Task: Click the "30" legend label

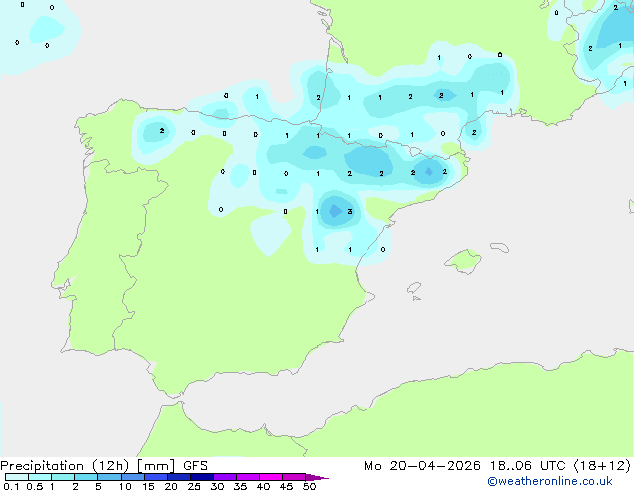Action: 217,486
